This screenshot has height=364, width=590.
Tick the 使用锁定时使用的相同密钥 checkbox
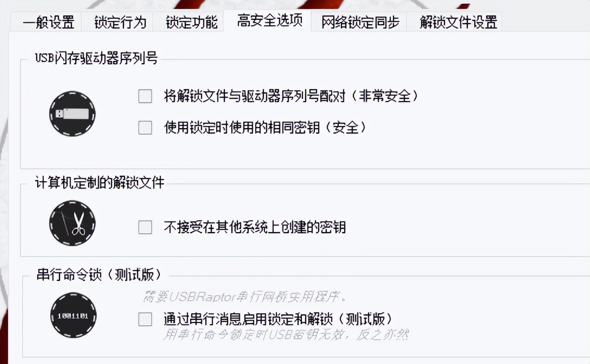[x=145, y=128]
